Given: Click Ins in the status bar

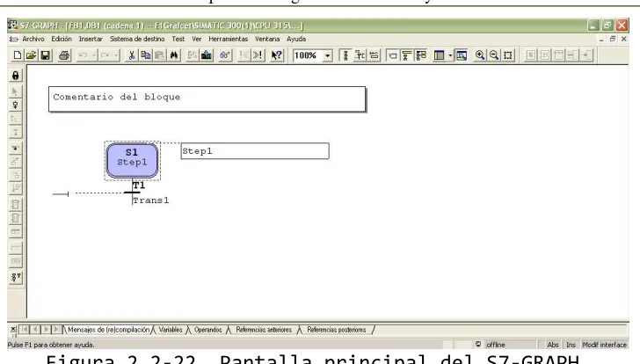Looking at the screenshot, I should click(x=571, y=345).
